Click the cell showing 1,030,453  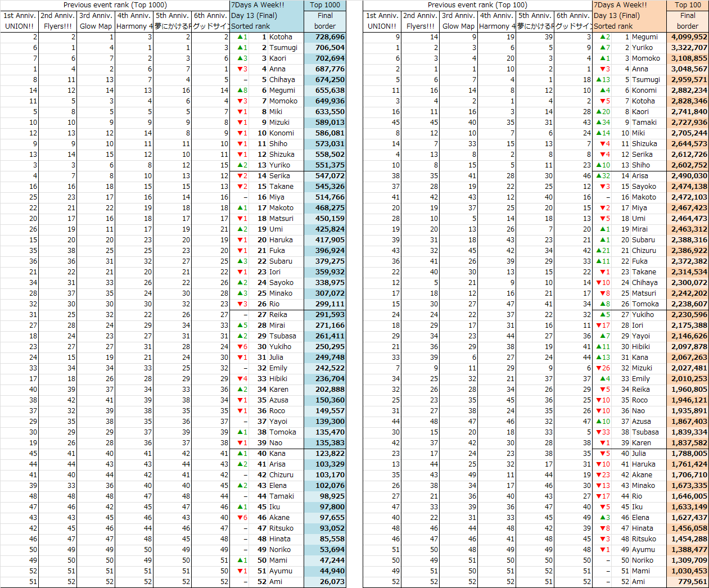coord(688,571)
